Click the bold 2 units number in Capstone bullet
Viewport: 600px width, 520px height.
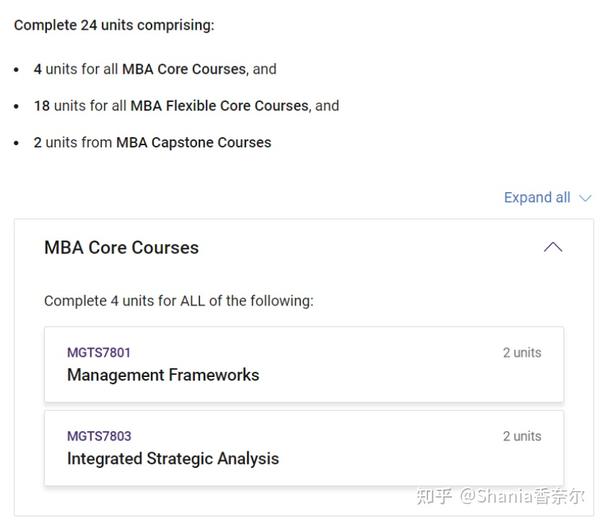pos(38,143)
